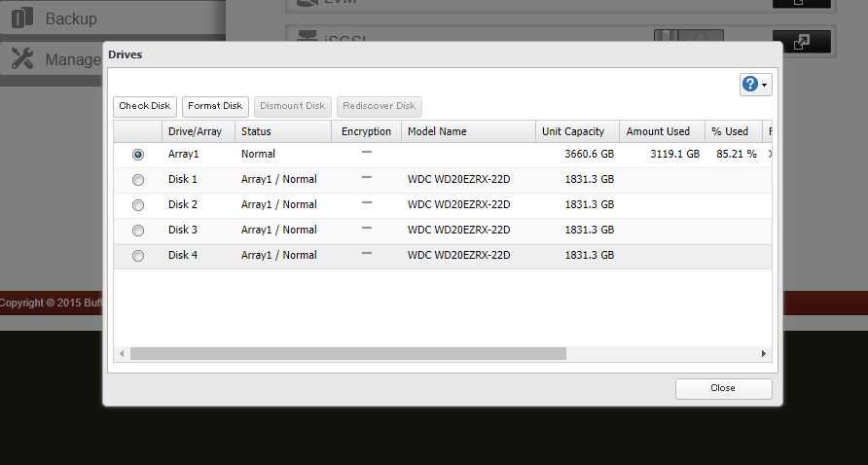
Task: Click the scrollbar left arrow
Action: (122, 354)
